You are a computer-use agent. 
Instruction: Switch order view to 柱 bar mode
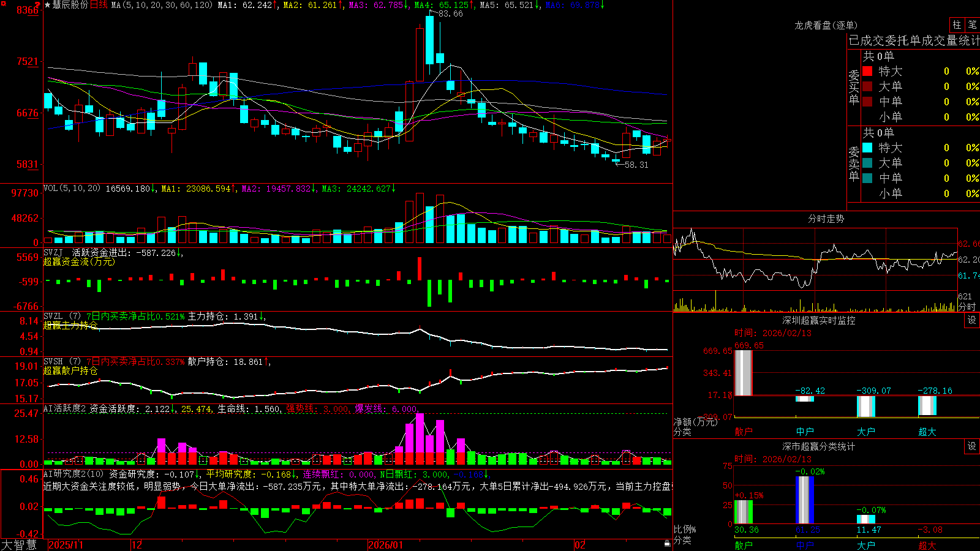click(957, 25)
